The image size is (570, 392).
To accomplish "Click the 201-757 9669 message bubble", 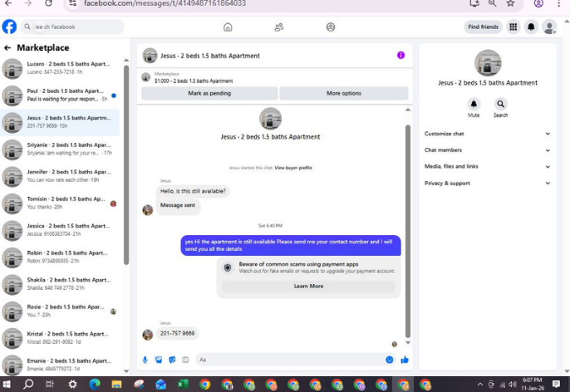I will tap(178, 333).
